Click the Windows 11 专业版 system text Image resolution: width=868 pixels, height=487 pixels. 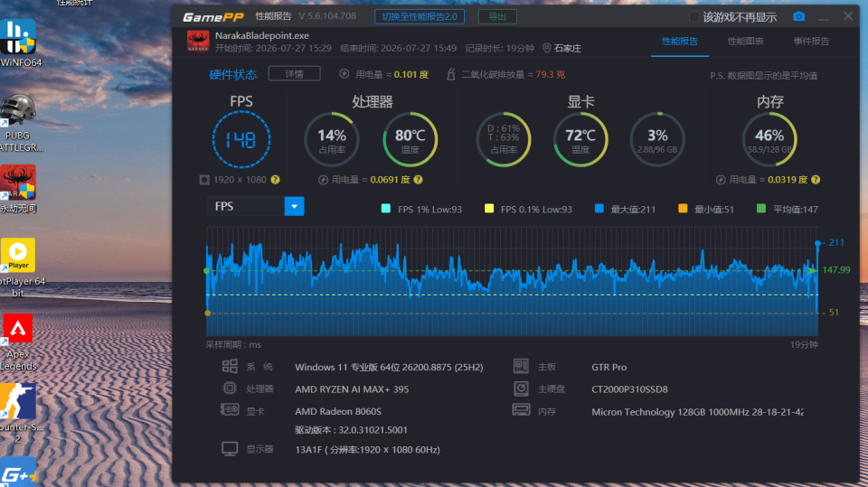pos(389,367)
